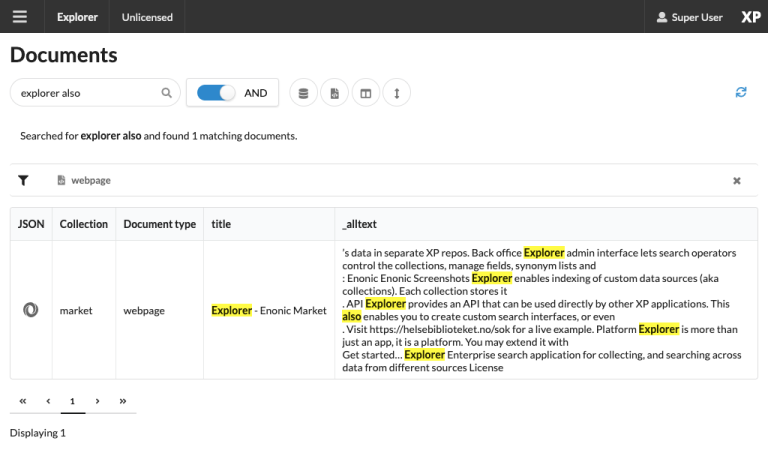Click the Collection column header
The height and width of the screenshot is (450, 768).
[84, 224]
